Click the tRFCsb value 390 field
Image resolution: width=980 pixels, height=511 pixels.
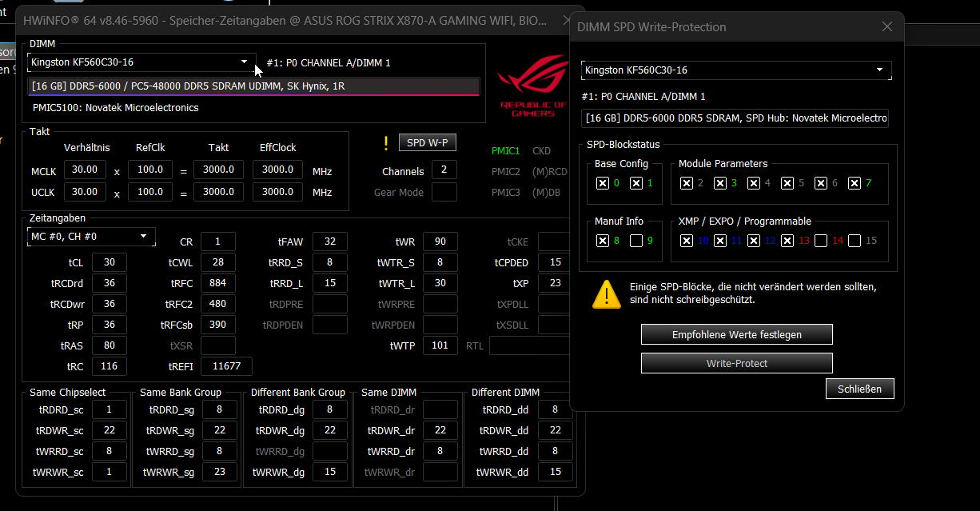218,325
